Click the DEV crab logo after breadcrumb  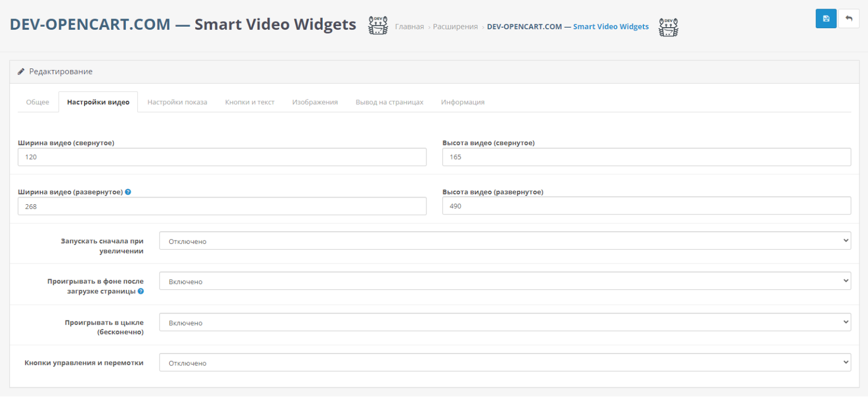[668, 27]
